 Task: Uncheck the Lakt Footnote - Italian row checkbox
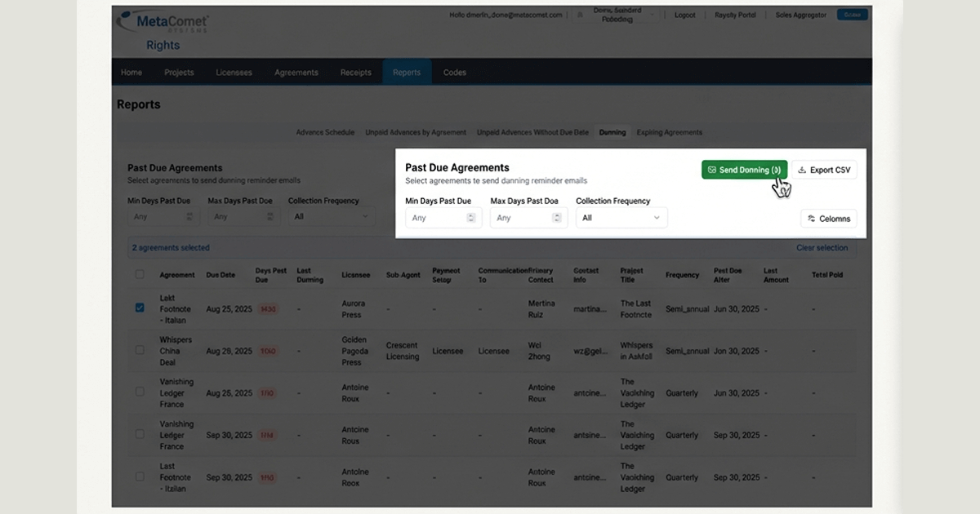pos(140,308)
